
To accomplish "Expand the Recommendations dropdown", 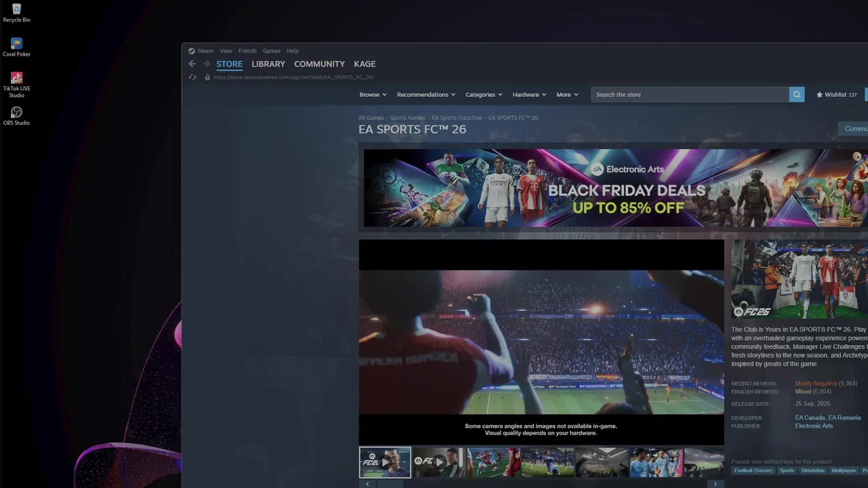I will (426, 95).
